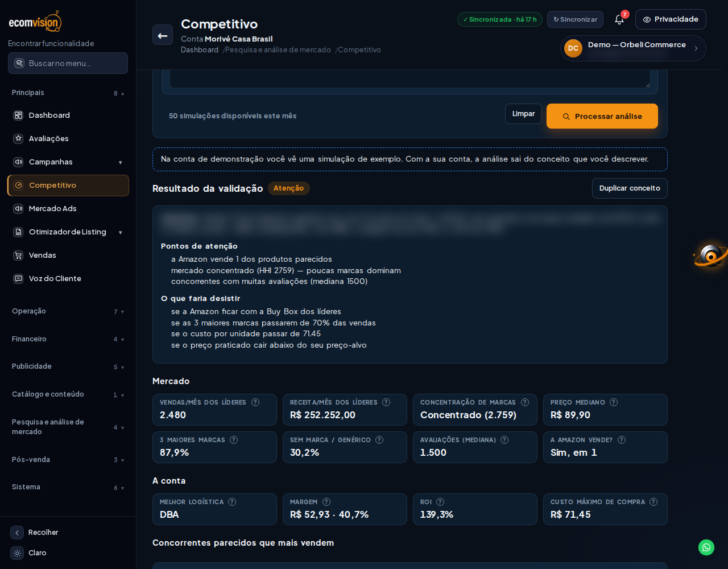
Task: Click the Sincronizada status badge
Action: 500,19
